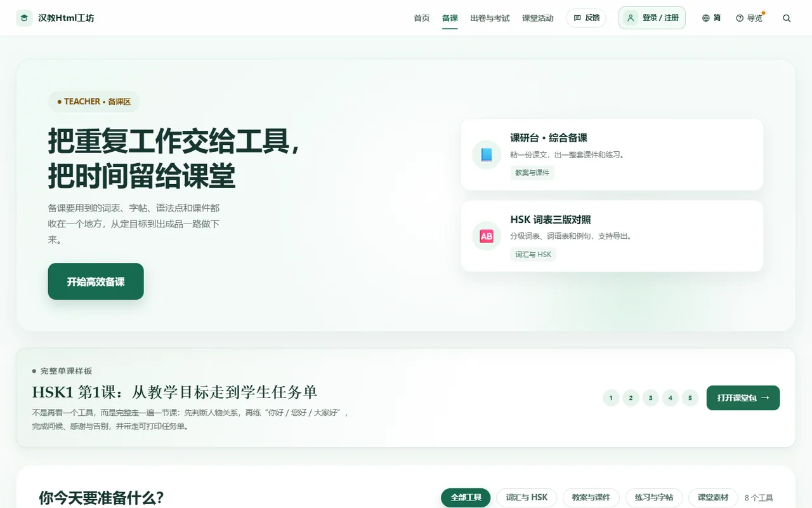Select the 全部工具 filter tab
The height and width of the screenshot is (508, 812).
tap(466, 497)
